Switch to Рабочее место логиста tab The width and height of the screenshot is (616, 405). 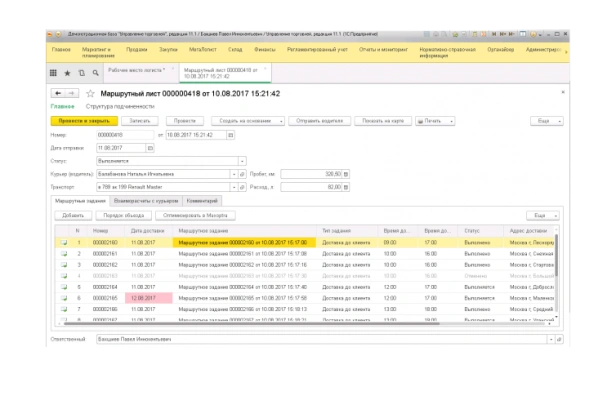[136, 71]
